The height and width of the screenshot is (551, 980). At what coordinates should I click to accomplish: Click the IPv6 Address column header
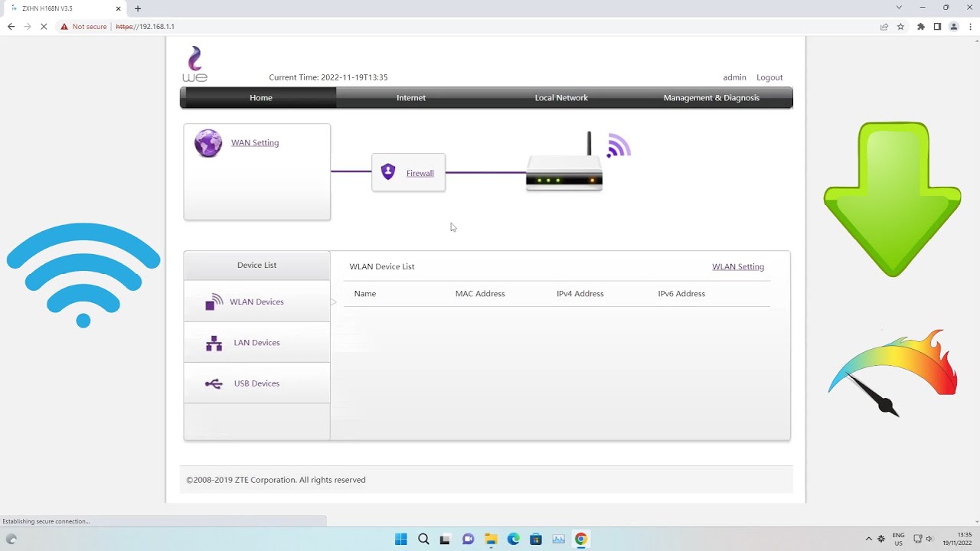tap(681, 294)
